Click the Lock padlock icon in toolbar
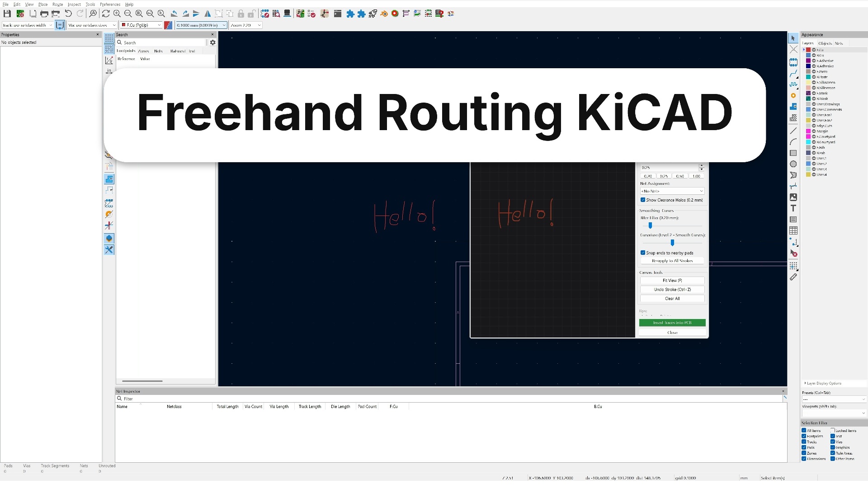The image size is (868, 488). pos(241,14)
